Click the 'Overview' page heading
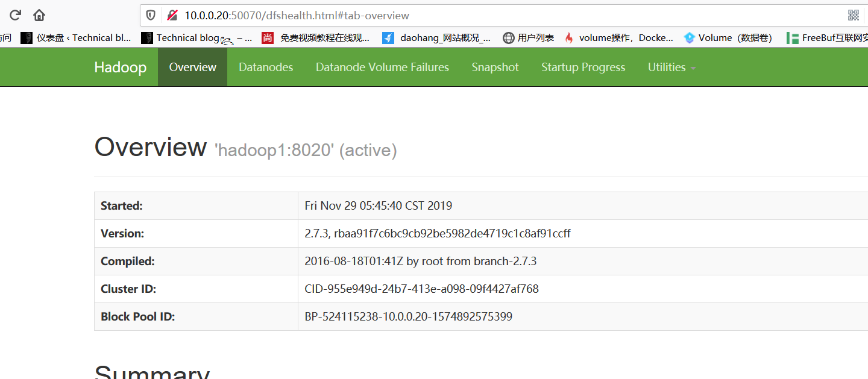Image resolution: width=868 pixels, height=379 pixels. click(151, 147)
